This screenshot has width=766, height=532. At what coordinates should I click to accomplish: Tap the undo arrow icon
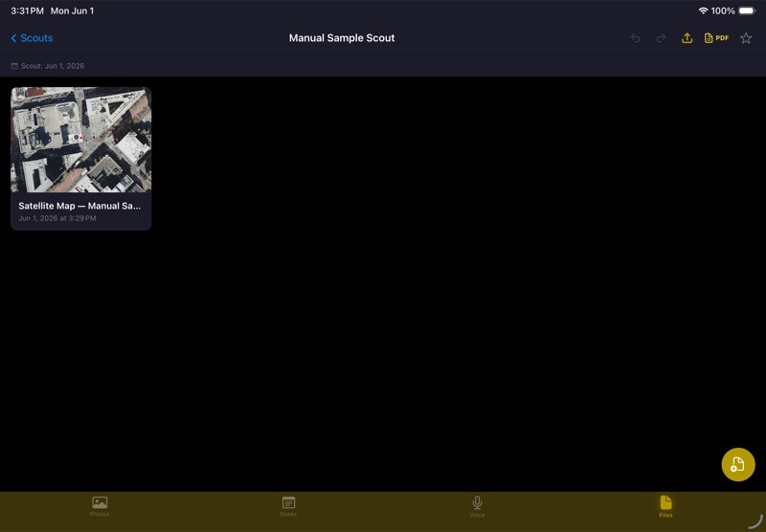[635, 38]
